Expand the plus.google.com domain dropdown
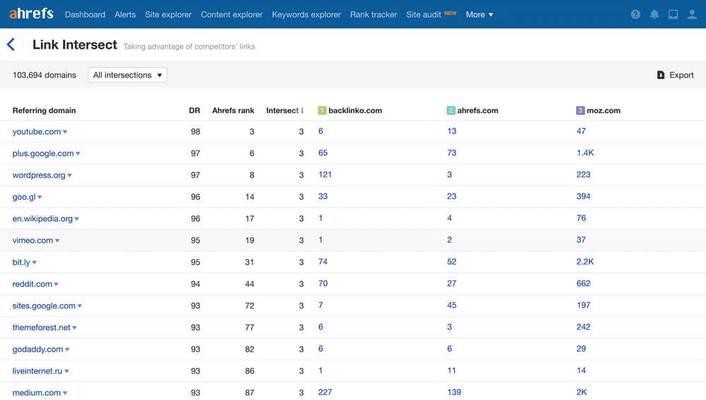 tap(78, 154)
